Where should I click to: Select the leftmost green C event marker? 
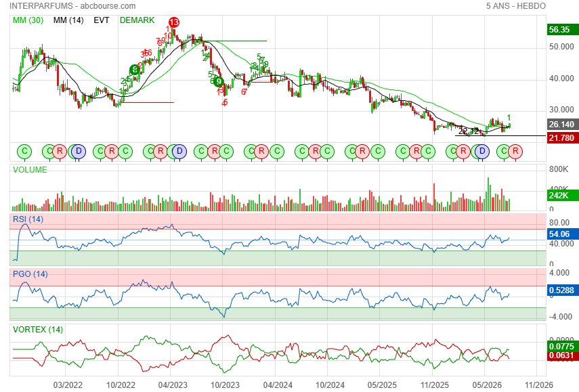coord(25,152)
